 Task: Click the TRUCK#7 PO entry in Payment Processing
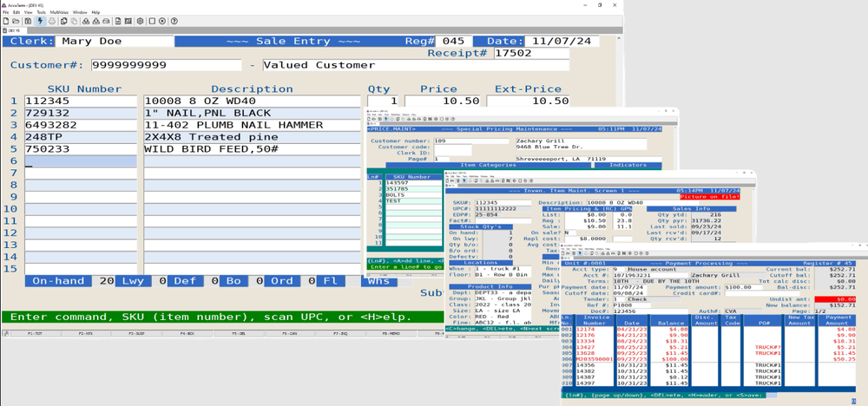click(768, 347)
